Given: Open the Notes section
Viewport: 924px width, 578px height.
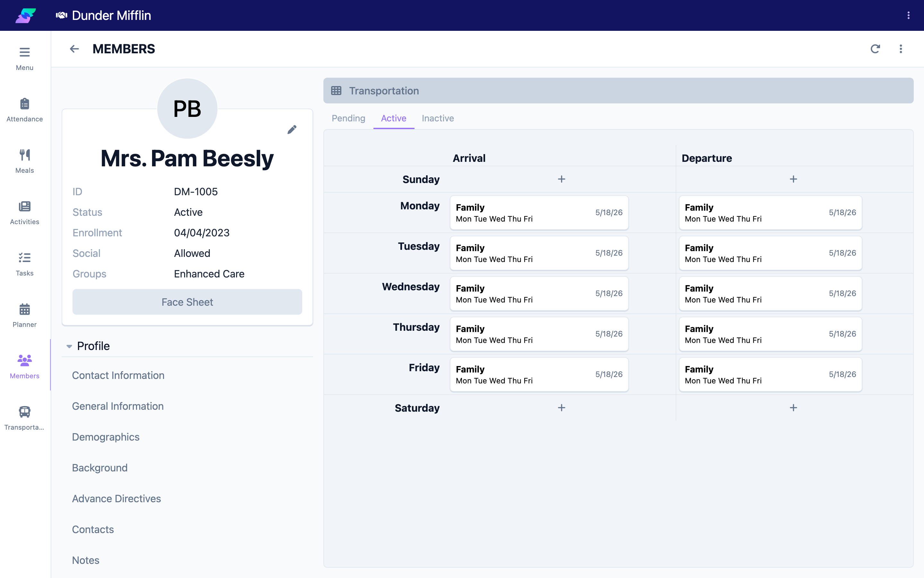Looking at the screenshot, I should pos(86,560).
